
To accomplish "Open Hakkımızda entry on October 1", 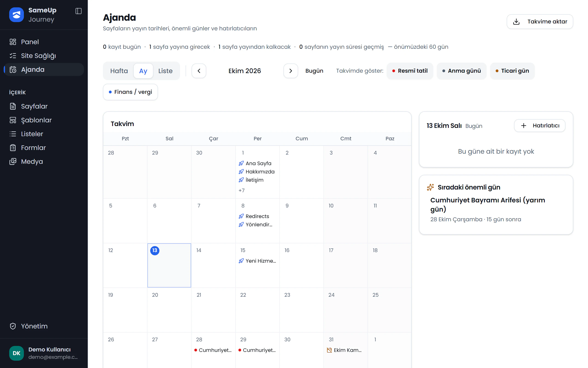I will (257, 172).
